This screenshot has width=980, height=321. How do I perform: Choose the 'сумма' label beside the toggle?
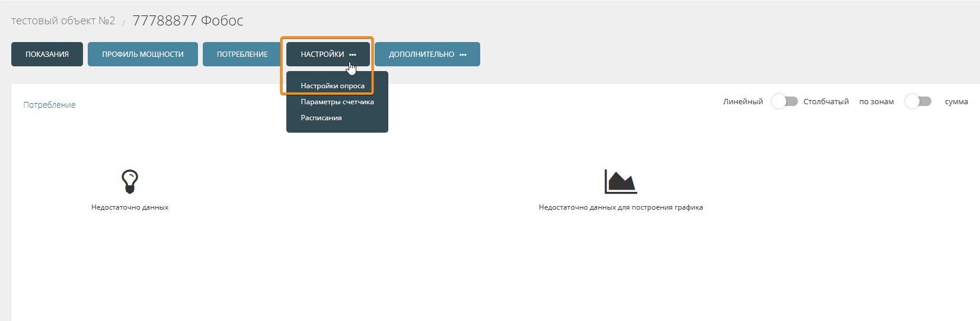956,102
